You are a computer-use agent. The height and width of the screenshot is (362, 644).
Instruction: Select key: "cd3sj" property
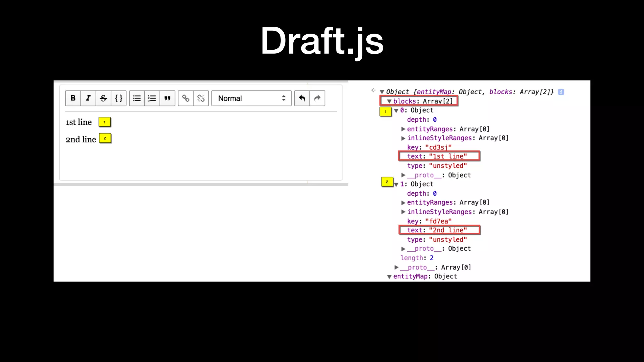pyautogui.click(x=429, y=147)
